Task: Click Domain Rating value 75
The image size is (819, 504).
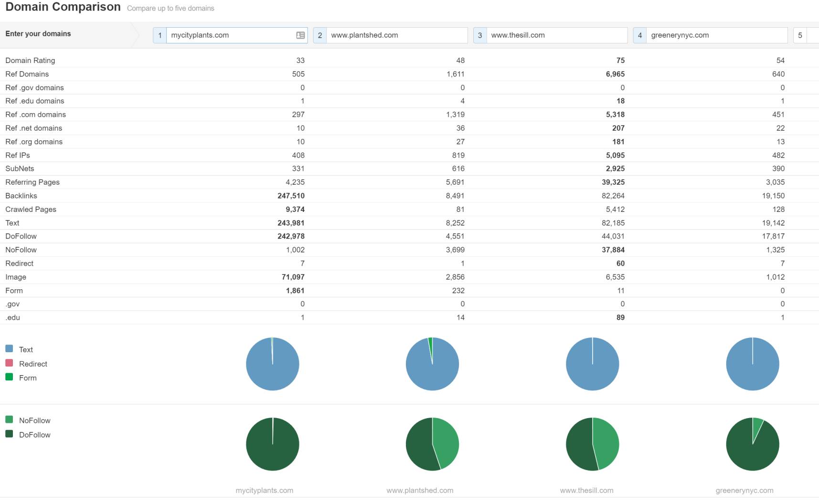Action: pyautogui.click(x=620, y=61)
